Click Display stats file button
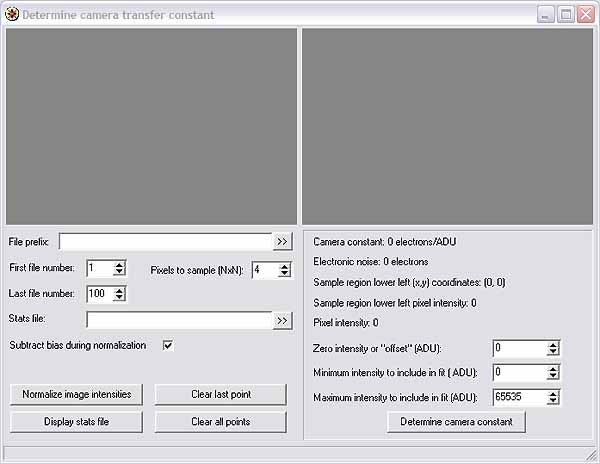This screenshot has height=464, width=600. [77, 422]
